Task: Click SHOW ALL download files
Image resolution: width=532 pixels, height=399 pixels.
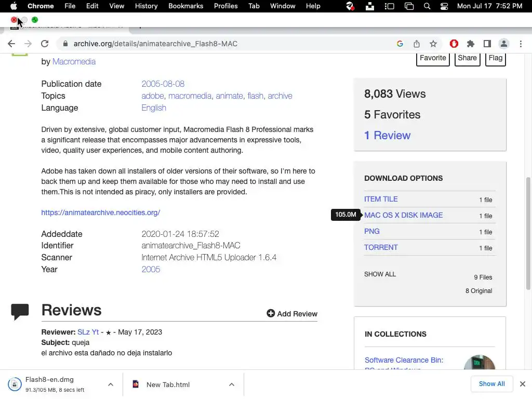Action: pyautogui.click(x=380, y=274)
